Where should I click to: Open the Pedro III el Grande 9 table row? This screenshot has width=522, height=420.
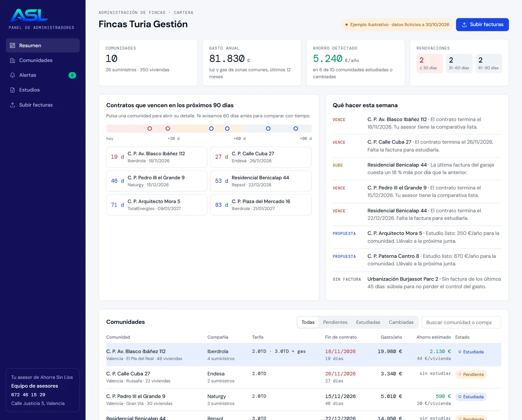pyautogui.click(x=304, y=399)
